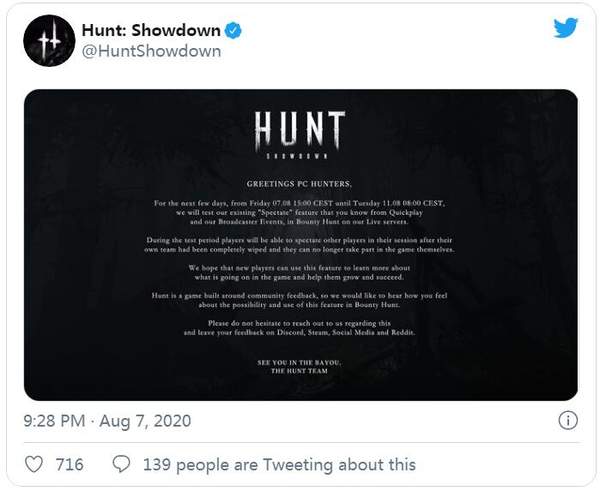
Task: Open the Twitter bird logo
Action: click(x=567, y=28)
